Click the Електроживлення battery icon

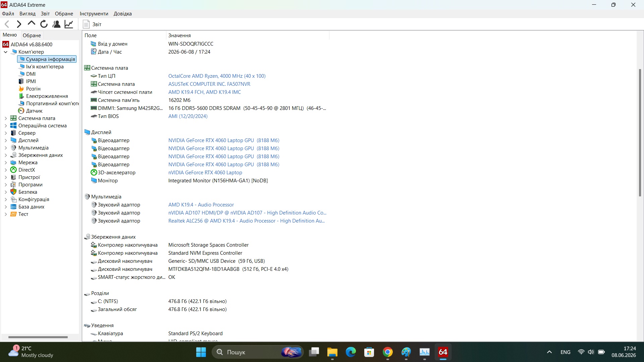(21, 96)
